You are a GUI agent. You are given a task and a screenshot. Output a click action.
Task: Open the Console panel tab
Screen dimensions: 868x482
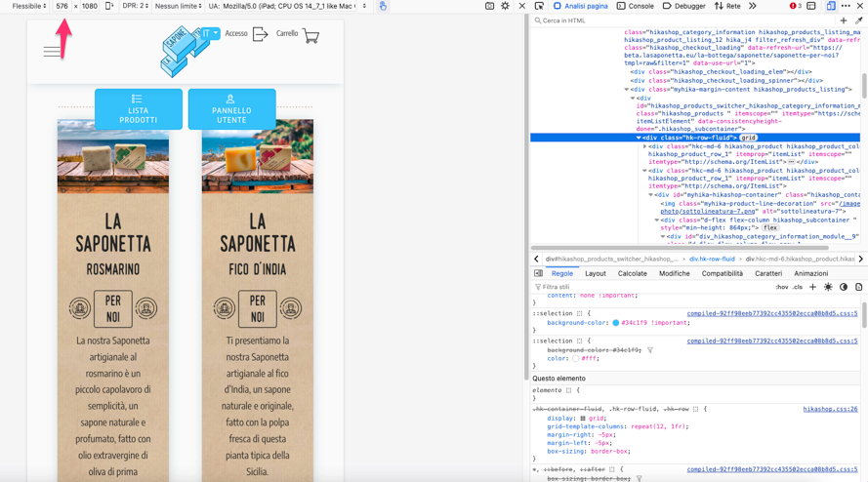coord(635,6)
